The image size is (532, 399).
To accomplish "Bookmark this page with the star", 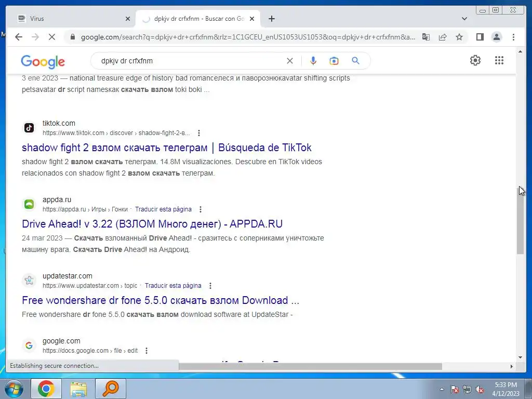I will [459, 37].
